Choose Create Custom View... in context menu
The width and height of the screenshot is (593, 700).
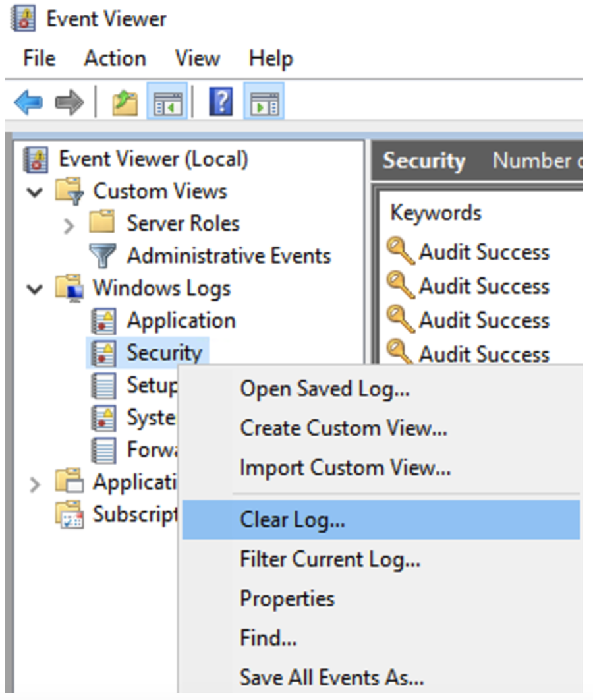click(381, 428)
